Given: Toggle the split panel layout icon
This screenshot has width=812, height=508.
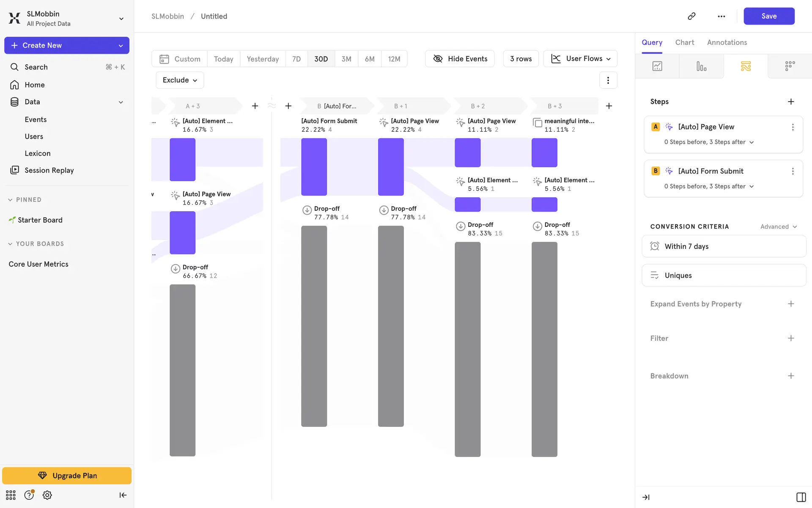Looking at the screenshot, I should pos(801,497).
